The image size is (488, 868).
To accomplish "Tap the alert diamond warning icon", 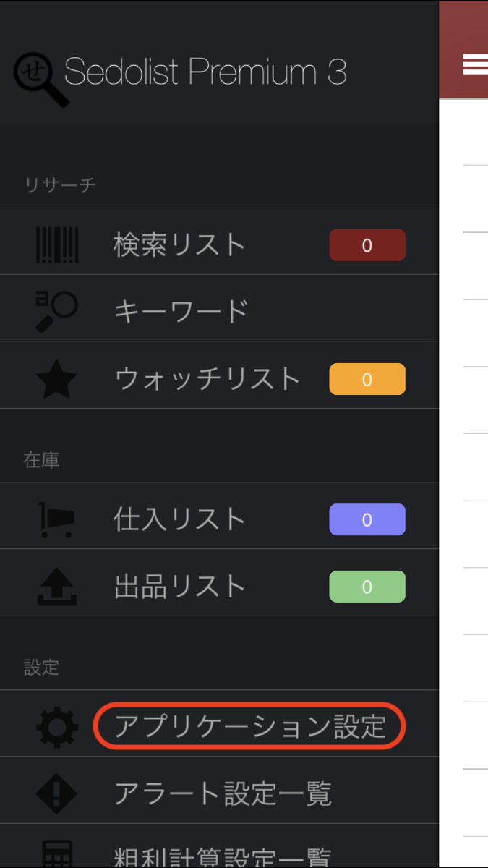I will (x=57, y=793).
